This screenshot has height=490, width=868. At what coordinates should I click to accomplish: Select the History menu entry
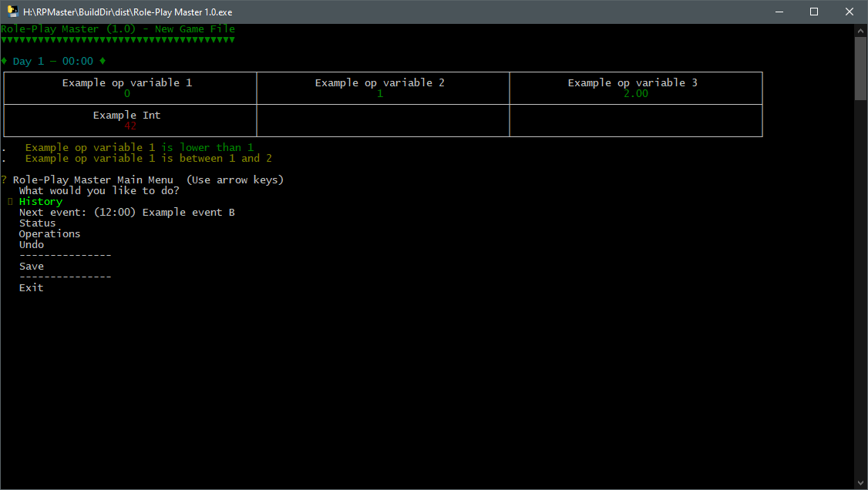(40, 202)
